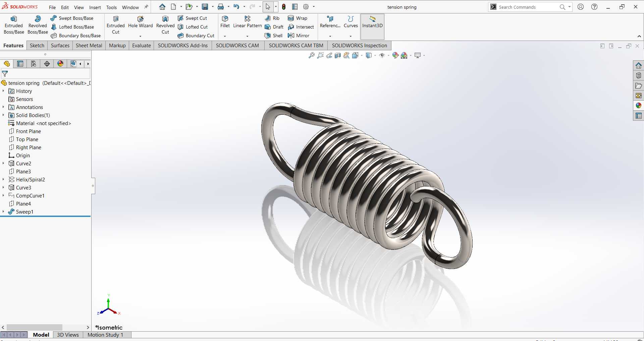Image resolution: width=644 pixels, height=341 pixels.
Task: Switch to the Sheet Metal tab
Action: 89,46
